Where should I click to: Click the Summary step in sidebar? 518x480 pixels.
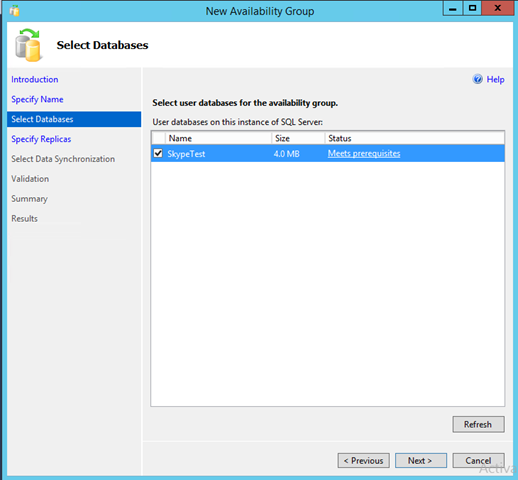29,199
